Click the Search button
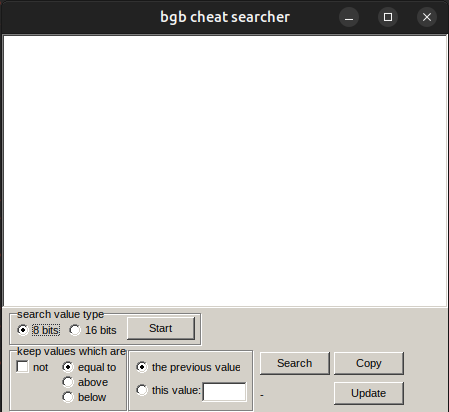Viewport: 449px width, 412px height. [x=295, y=363]
